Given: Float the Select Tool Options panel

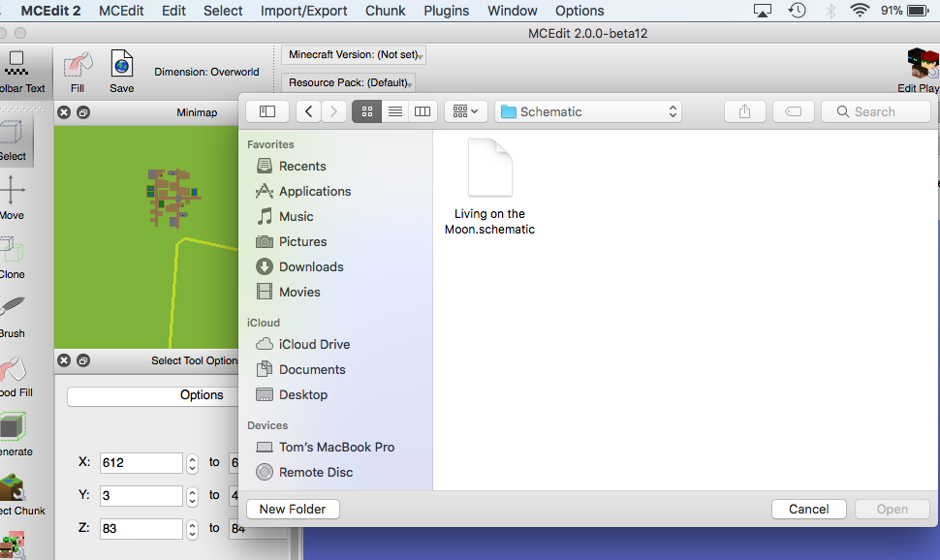Looking at the screenshot, I should pos(83,360).
